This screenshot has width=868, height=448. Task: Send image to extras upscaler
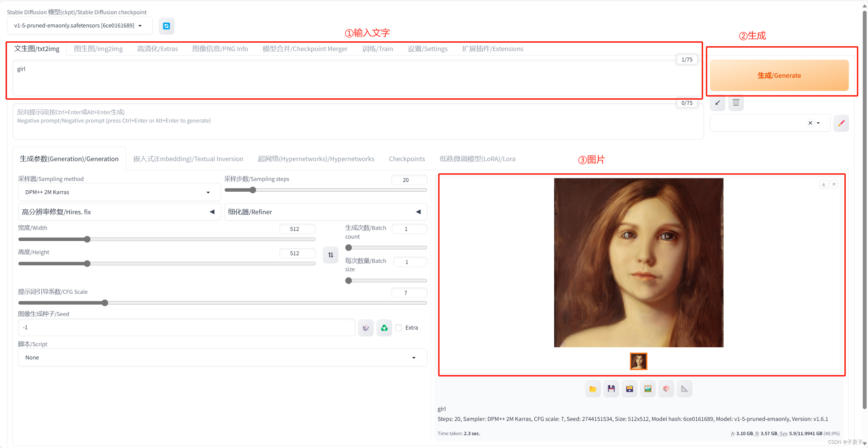coord(684,388)
